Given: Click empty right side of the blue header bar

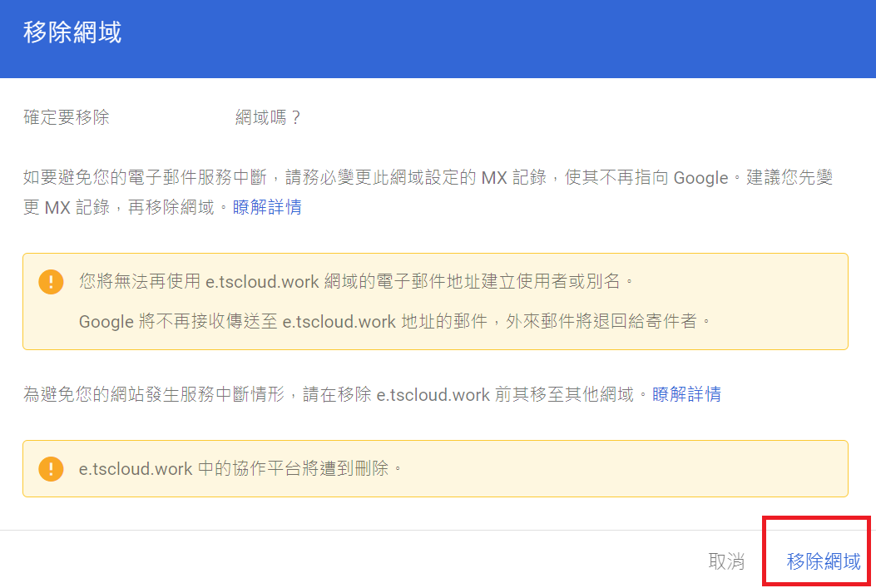Looking at the screenshot, I should click(x=582, y=37).
